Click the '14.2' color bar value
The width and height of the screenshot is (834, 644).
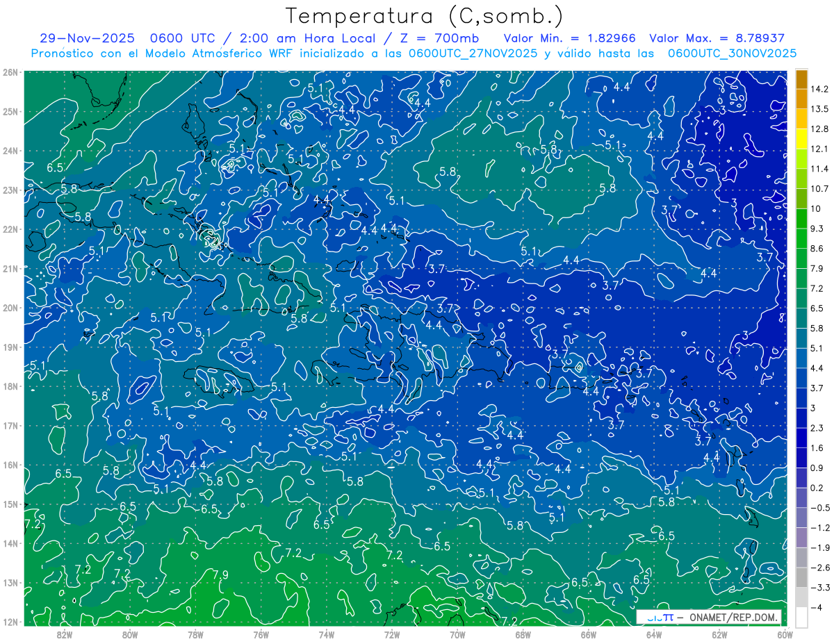(x=821, y=89)
